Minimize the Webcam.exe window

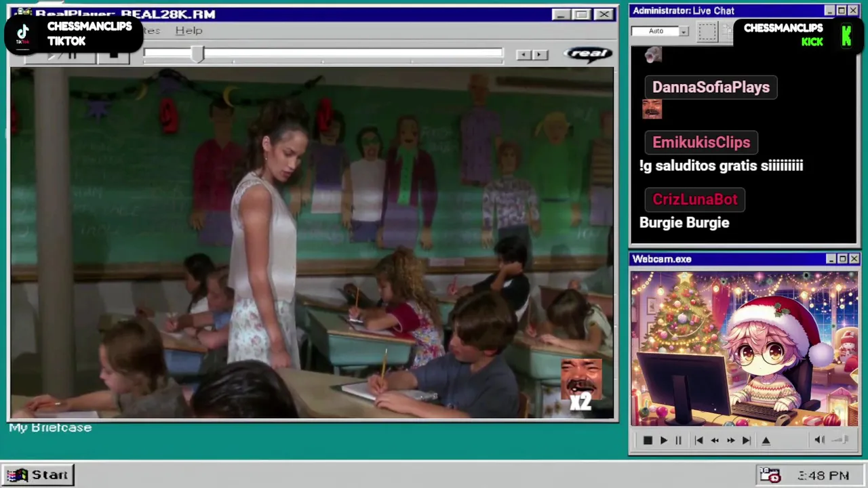coord(831,259)
